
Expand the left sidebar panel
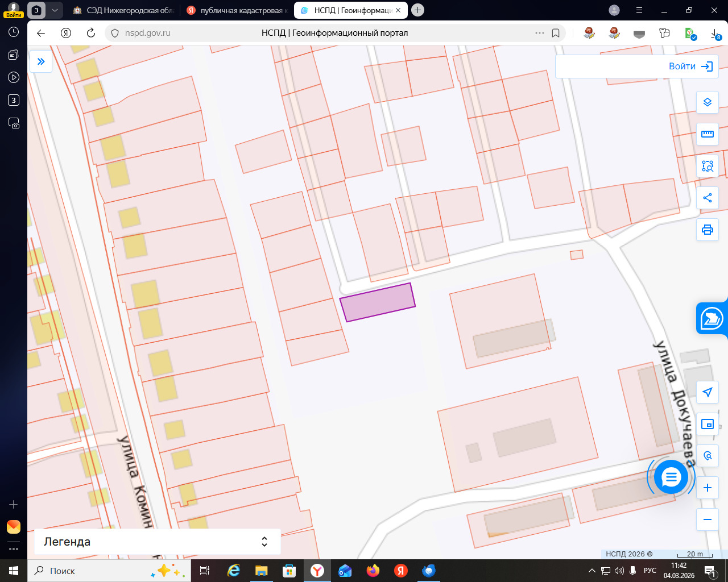point(41,61)
